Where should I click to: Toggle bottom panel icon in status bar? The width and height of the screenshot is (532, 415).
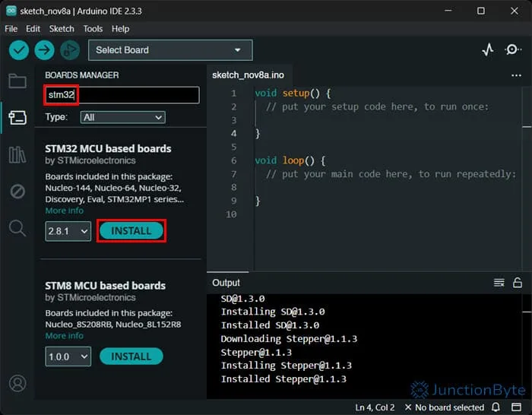[x=516, y=407]
